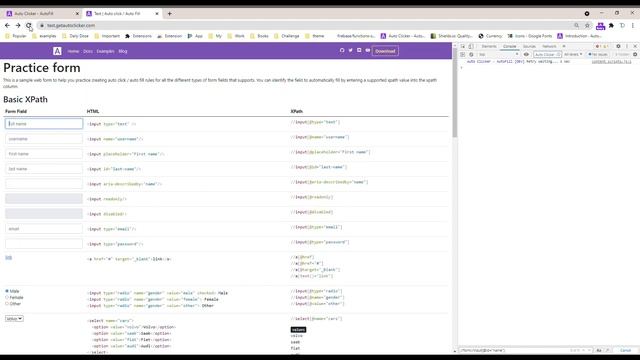
Task: Bookmark this page with the star icon
Action: click(x=587, y=25)
